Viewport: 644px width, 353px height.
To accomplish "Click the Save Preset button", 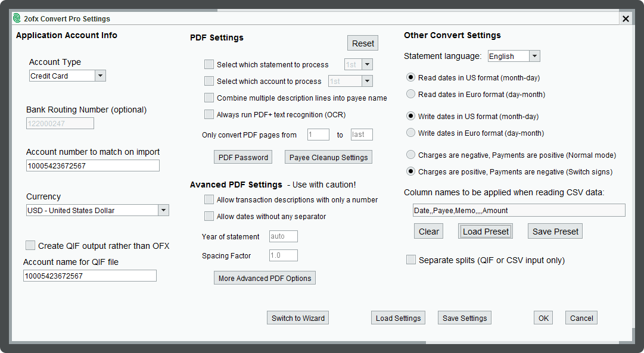I will (x=555, y=231).
